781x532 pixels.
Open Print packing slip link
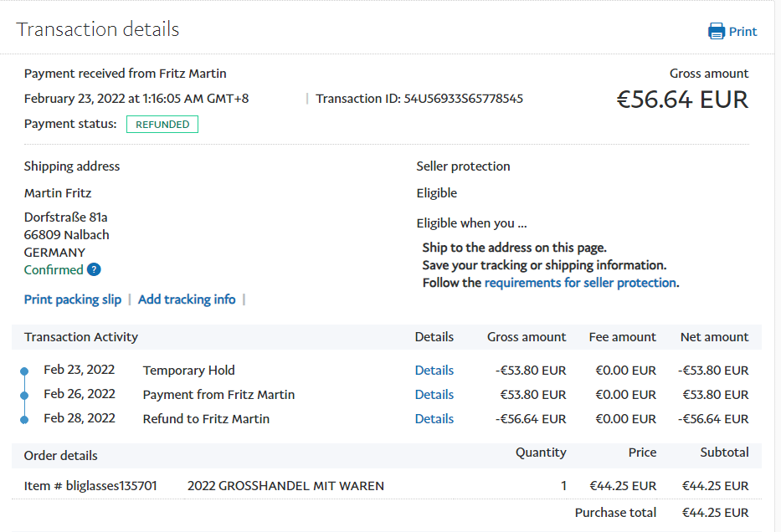pos(73,299)
